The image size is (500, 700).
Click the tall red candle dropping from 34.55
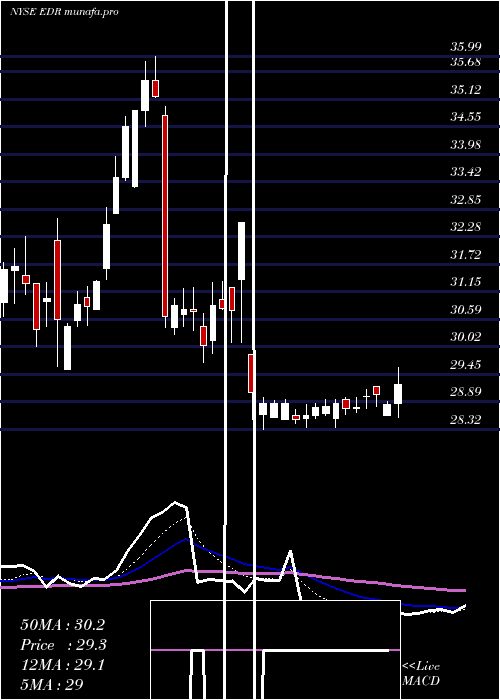[165, 216]
